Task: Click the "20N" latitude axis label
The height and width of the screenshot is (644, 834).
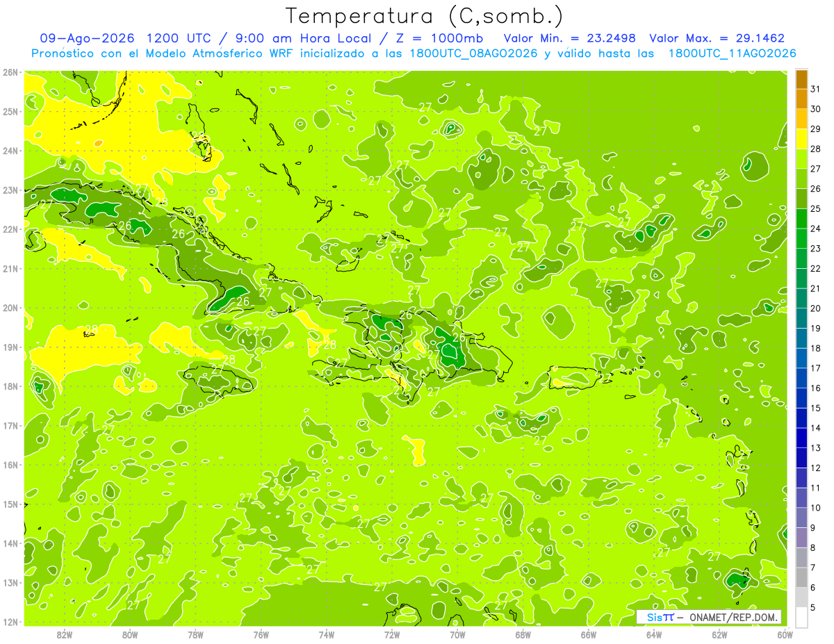Action: tap(10, 308)
